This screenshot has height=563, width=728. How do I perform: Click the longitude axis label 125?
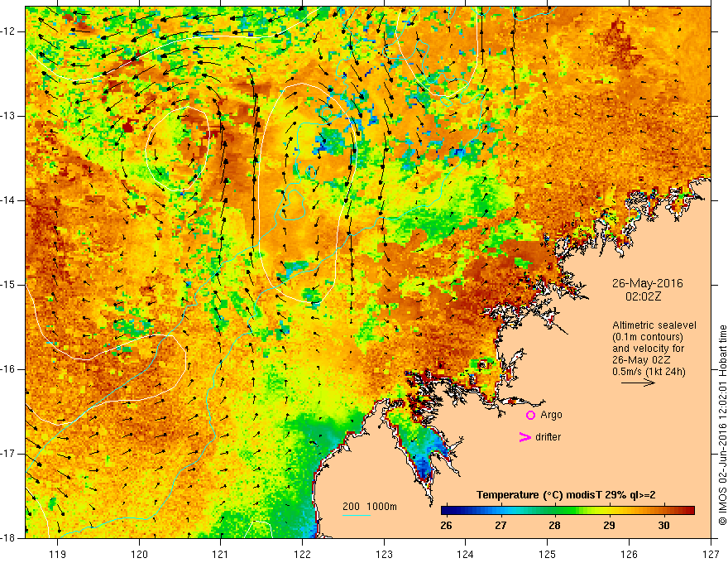[x=548, y=554]
